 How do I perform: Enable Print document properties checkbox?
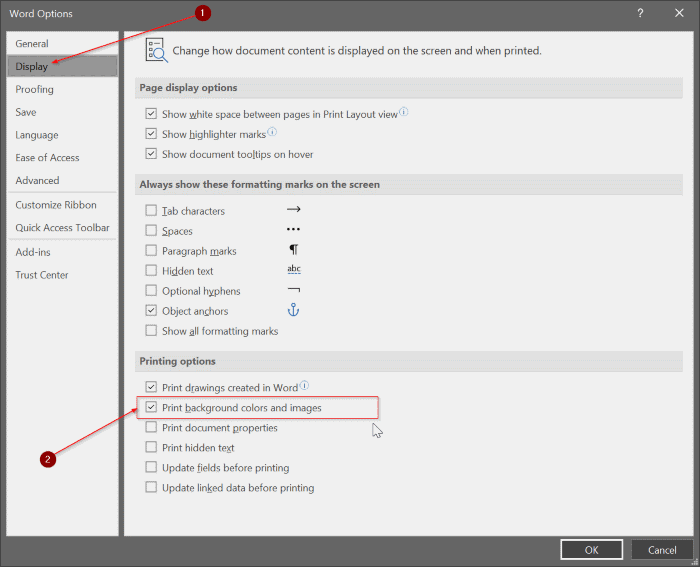tap(151, 427)
